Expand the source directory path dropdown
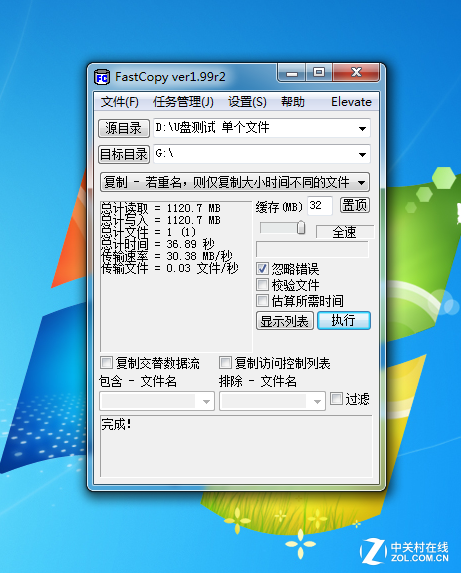The width and height of the screenshot is (461, 573). point(362,128)
